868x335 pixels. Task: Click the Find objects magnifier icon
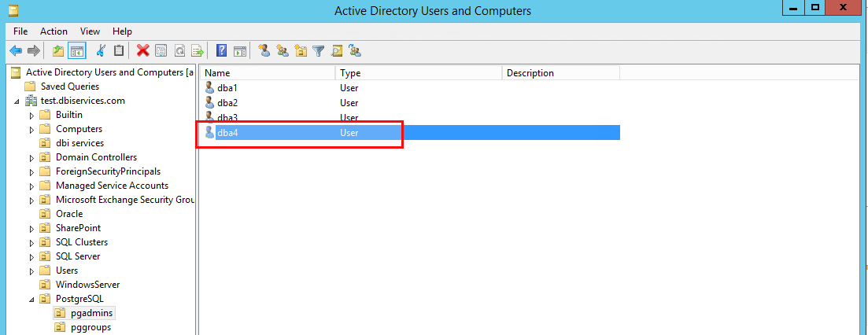pos(337,51)
